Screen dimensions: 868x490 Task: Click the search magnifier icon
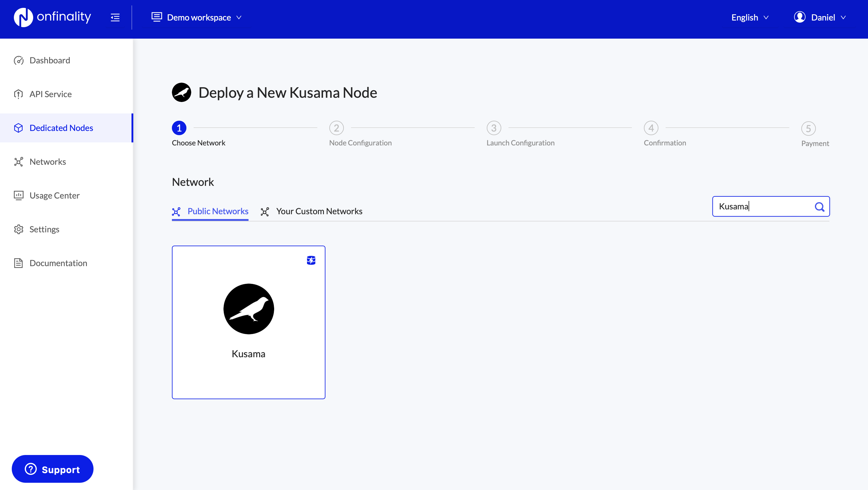(819, 207)
